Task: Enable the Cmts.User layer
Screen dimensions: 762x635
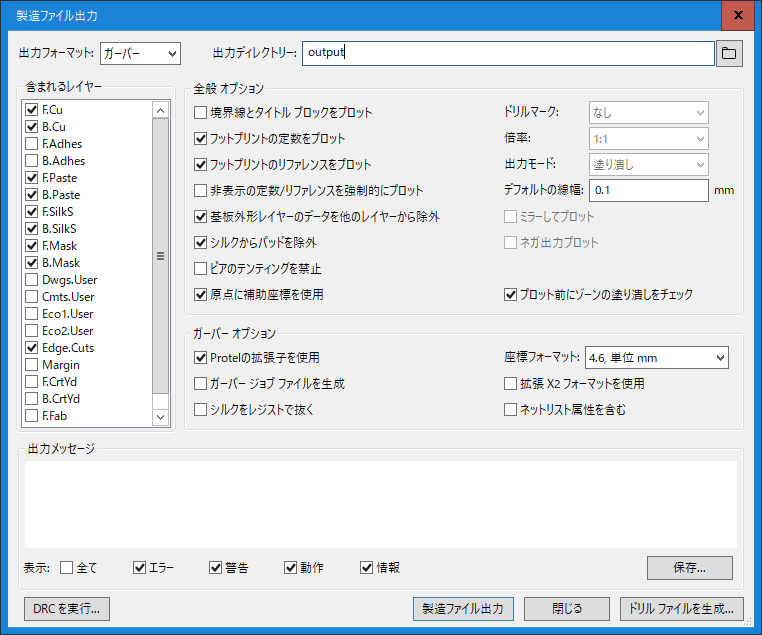Action: 32,297
